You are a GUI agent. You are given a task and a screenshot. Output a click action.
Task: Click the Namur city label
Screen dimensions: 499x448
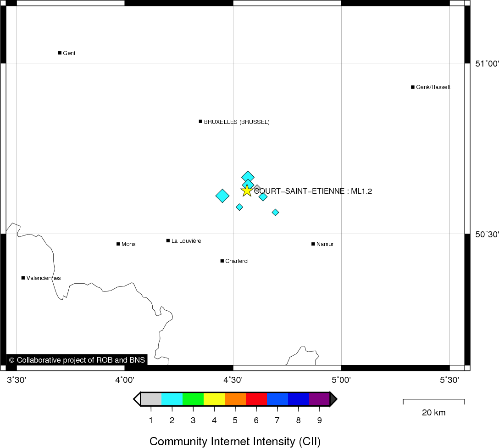click(325, 244)
